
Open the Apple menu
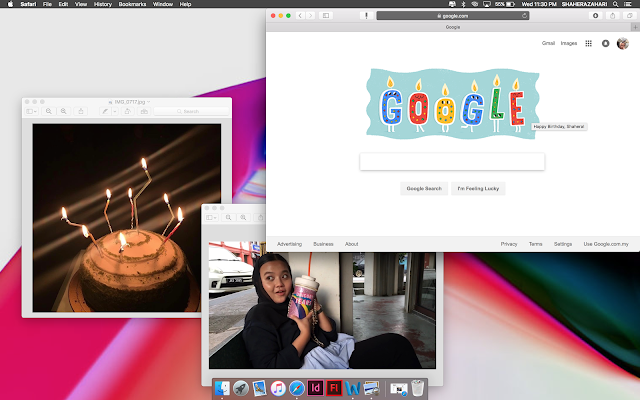click(x=10, y=4)
